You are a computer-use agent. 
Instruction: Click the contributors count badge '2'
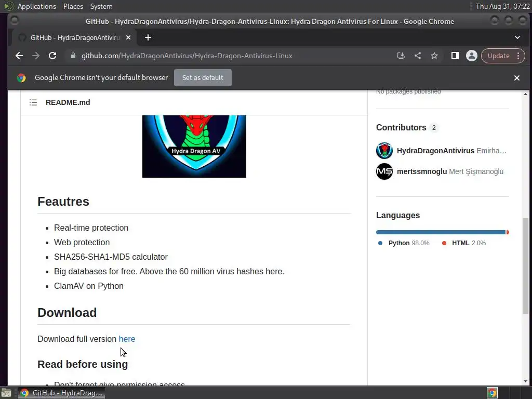coord(434,128)
